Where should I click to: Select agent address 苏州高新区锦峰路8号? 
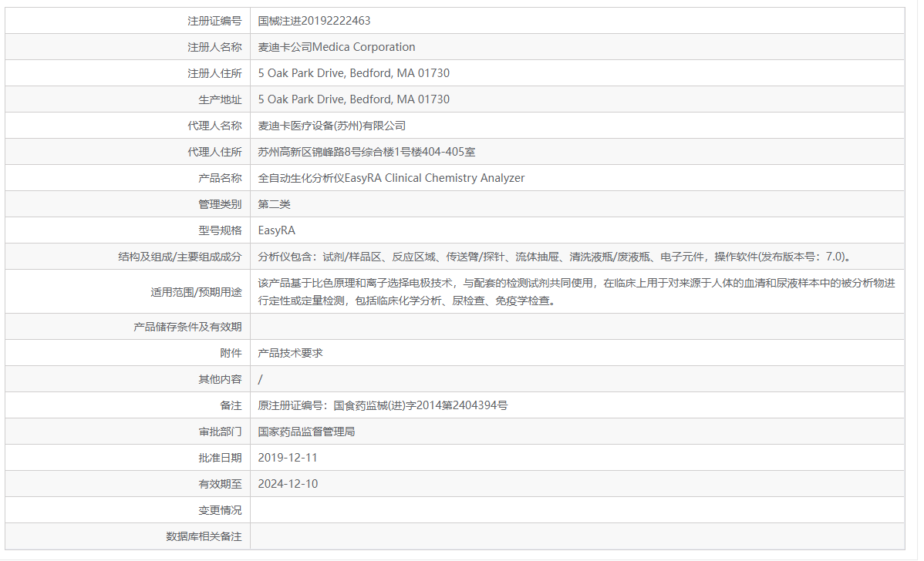pos(366,152)
